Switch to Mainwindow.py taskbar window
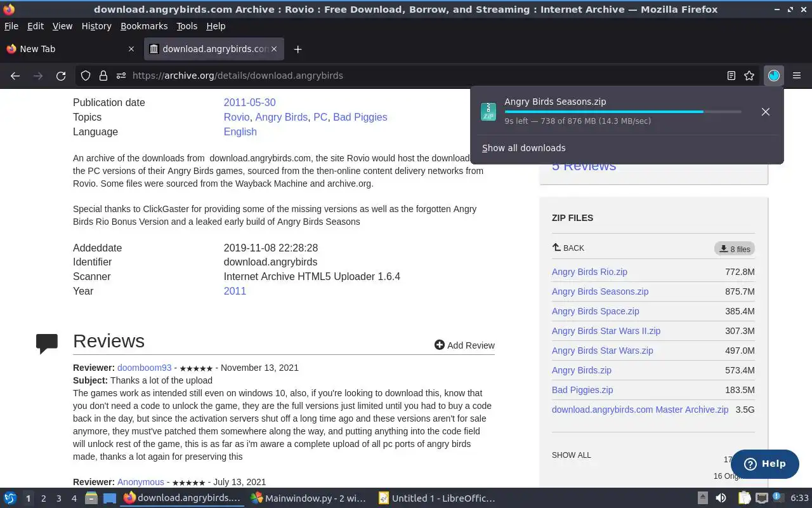The width and height of the screenshot is (812, 508). (308, 498)
